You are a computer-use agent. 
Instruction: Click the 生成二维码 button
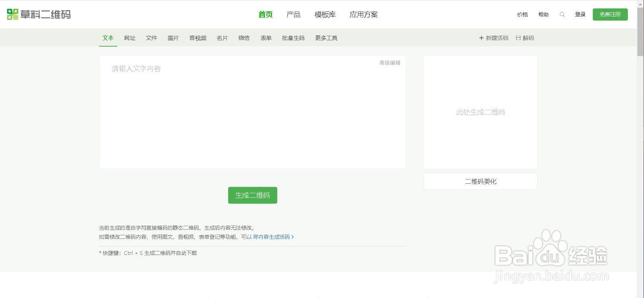pos(252,195)
